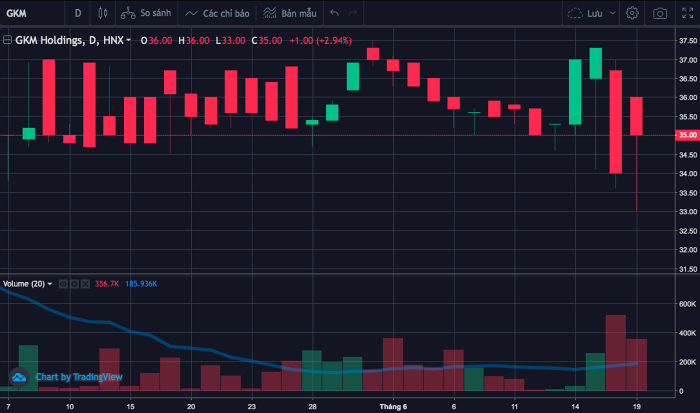Viewport: 700px width, 413px height.
Task: Remove Volume indicator with X icon
Action: coord(85,284)
